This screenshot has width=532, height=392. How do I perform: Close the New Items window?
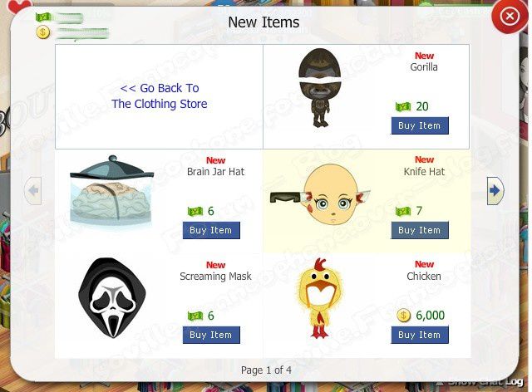(x=510, y=17)
